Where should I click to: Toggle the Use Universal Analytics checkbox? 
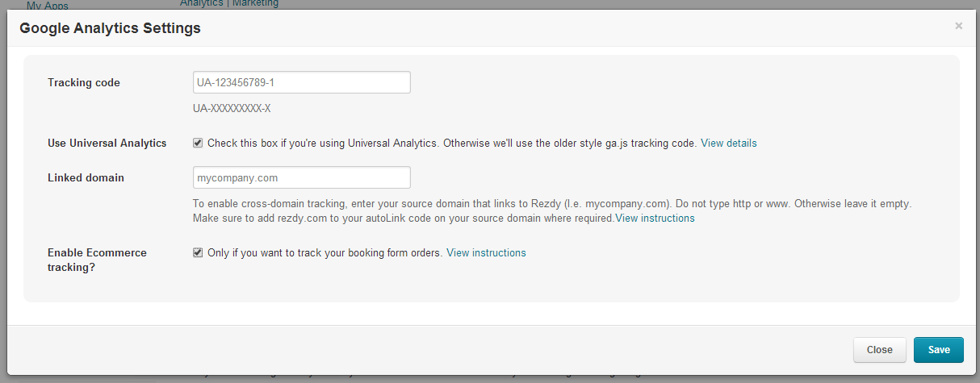pyautogui.click(x=198, y=143)
